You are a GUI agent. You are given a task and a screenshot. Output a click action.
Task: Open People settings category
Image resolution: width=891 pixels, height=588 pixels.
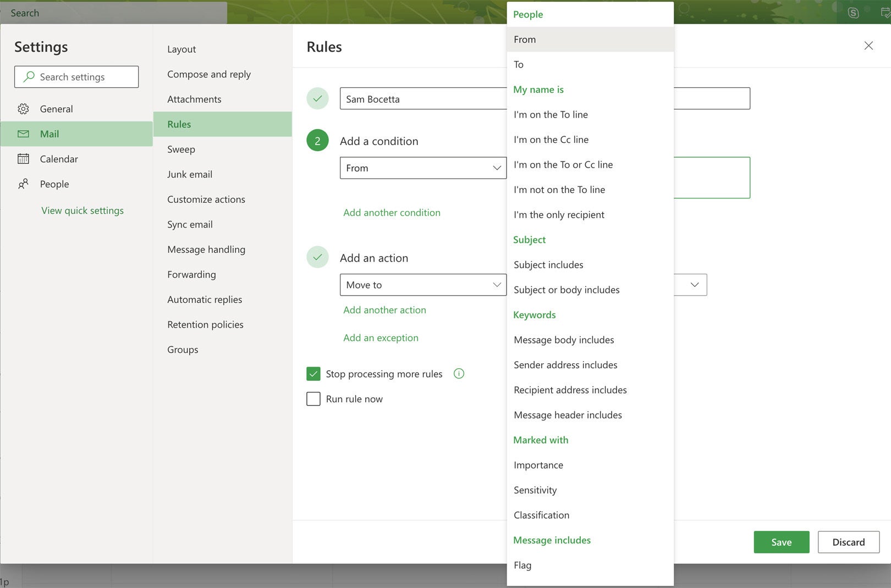[x=76, y=184]
